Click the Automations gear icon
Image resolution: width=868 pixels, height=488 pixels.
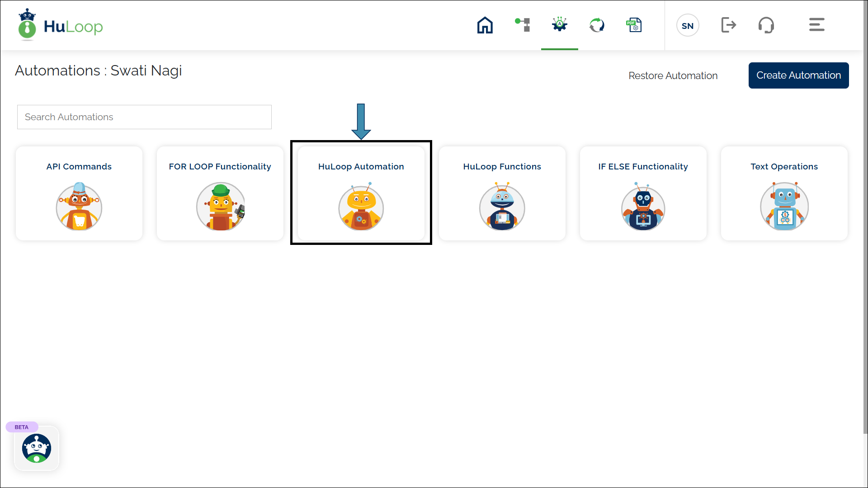click(559, 25)
